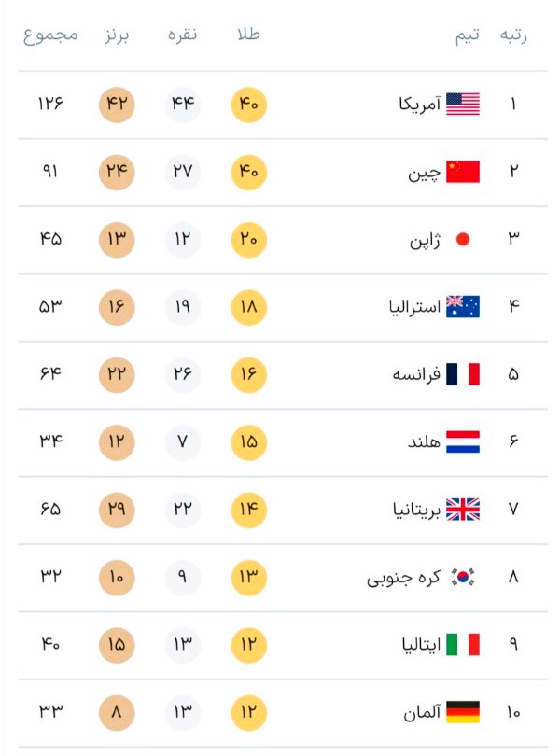560x756 pixels.
Task: Click the Netherlands flag icon
Action: coord(463,441)
